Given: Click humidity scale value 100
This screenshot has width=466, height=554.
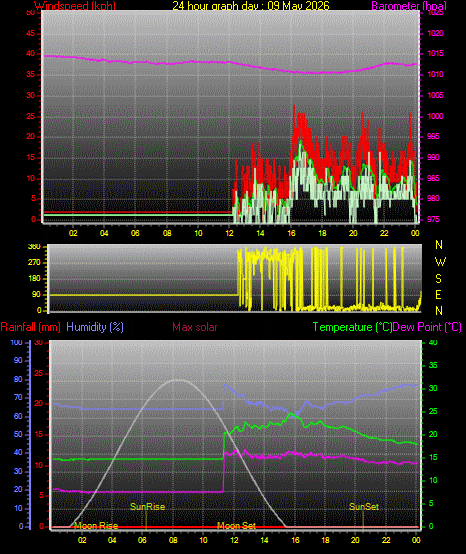Looking at the screenshot, I should pyautogui.click(x=17, y=342).
